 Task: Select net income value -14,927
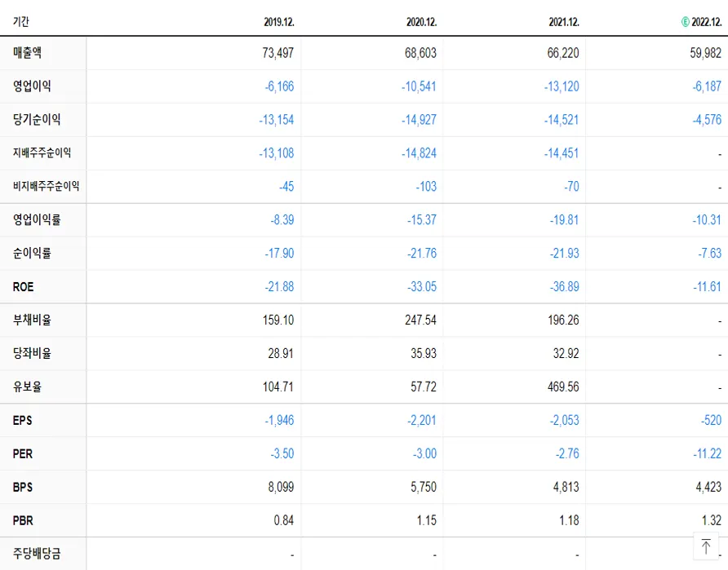(x=419, y=120)
